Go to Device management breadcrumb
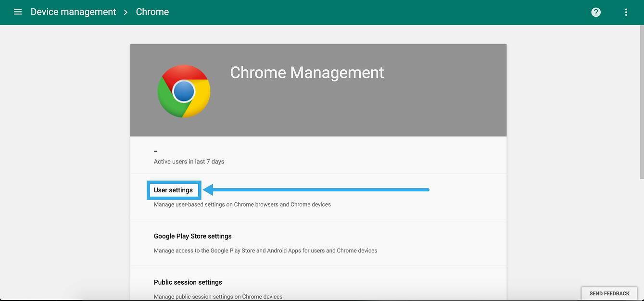The width and height of the screenshot is (644, 301). click(73, 12)
